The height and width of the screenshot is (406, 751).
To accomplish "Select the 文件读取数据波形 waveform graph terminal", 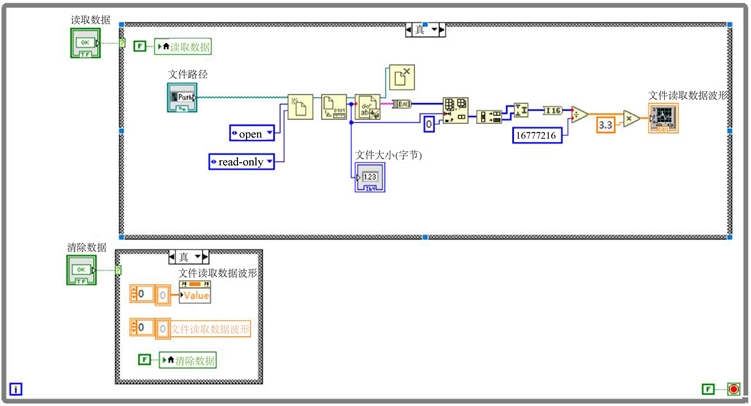I will point(662,118).
